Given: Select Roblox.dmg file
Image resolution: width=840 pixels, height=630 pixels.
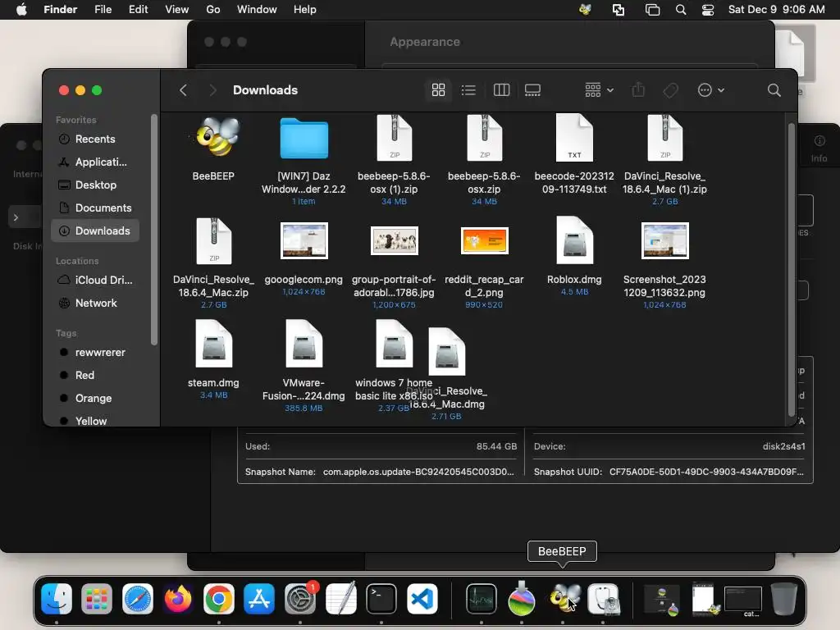Looking at the screenshot, I should [x=574, y=240].
